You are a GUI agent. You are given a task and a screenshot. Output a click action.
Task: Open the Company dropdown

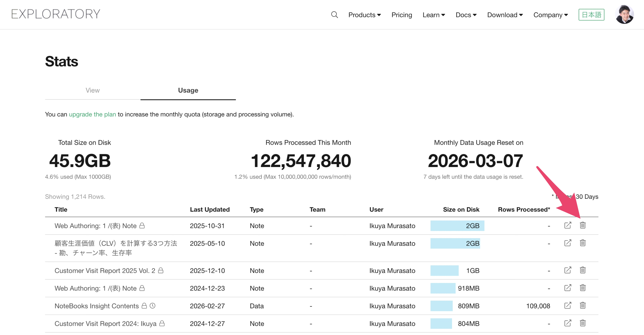tap(550, 15)
